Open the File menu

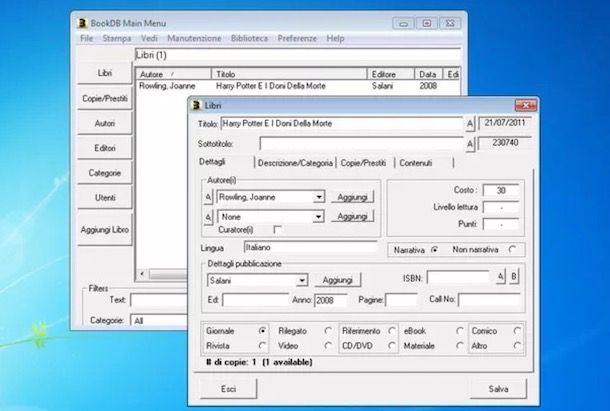pyautogui.click(x=86, y=39)
